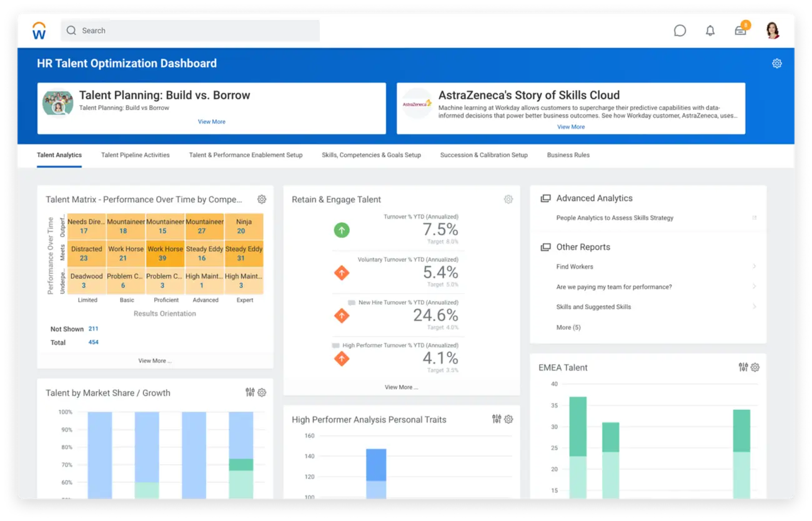Open the dashboard settings gear in blue header
Image resolution: width=812 pixels, height=521 pixels.
[x=776, y=63]
